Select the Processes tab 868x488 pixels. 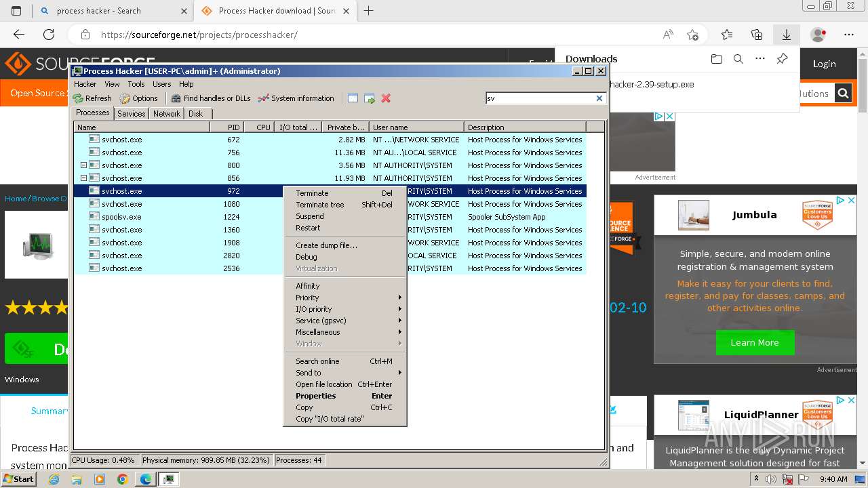(x=93, y=113)
